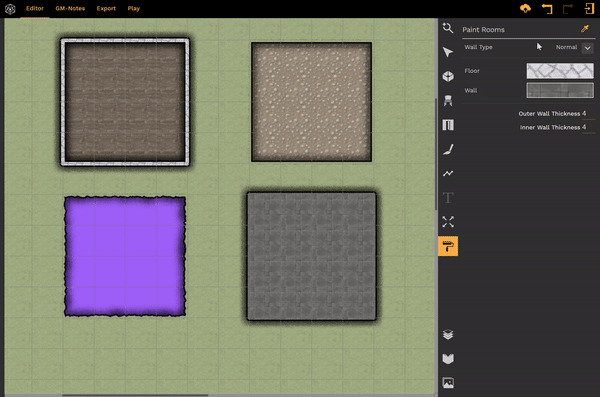The image size is (600, 397).
Task: Select the zigzag path line tool
Action: click(x=448, y=173)
